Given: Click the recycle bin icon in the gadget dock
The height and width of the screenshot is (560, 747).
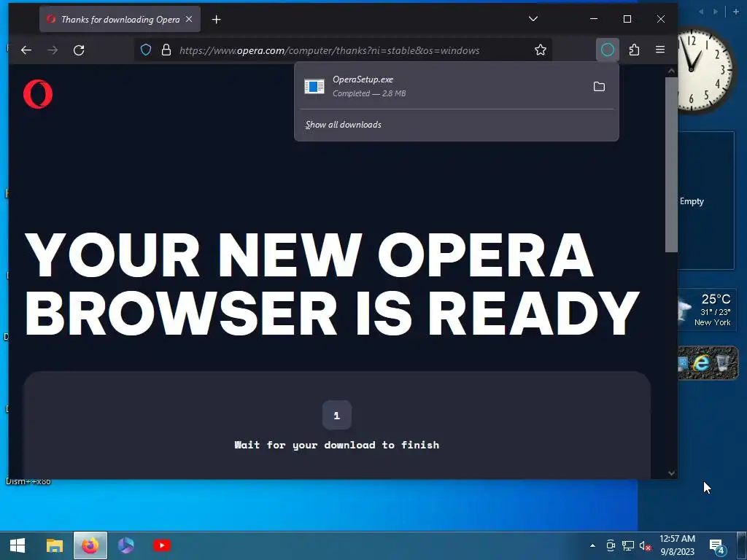Looking at the screenshot, I should 722,363.
